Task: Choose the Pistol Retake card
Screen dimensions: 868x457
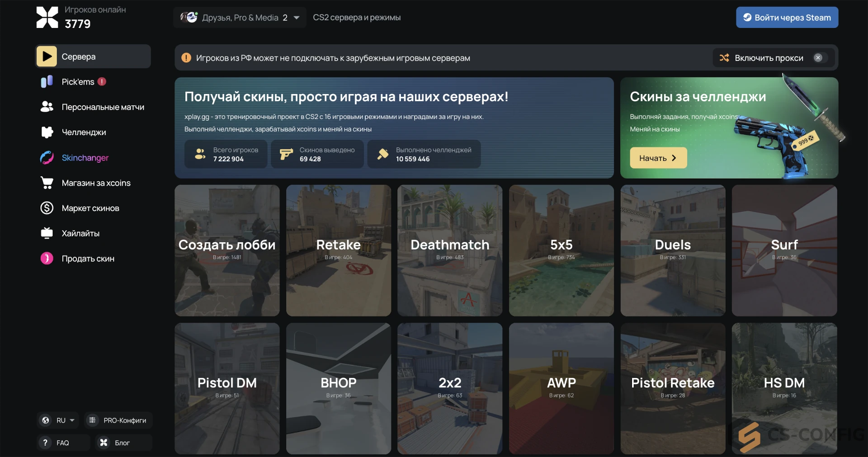Action: click(673, 388)
